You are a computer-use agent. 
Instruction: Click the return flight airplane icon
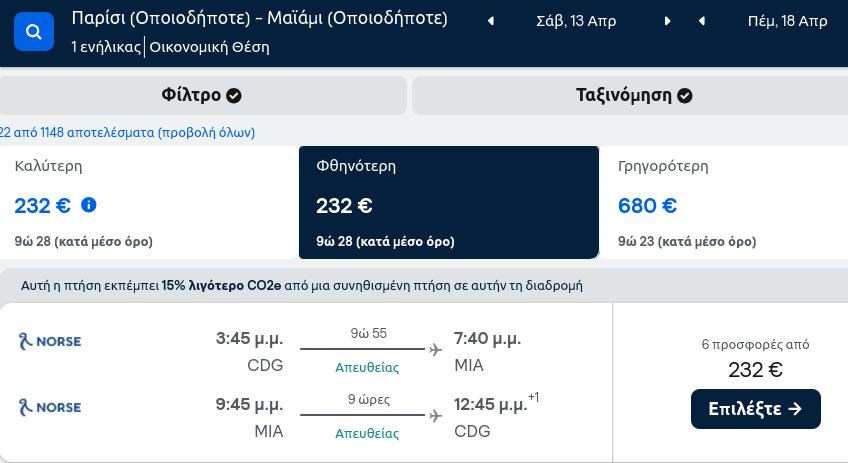435,416
